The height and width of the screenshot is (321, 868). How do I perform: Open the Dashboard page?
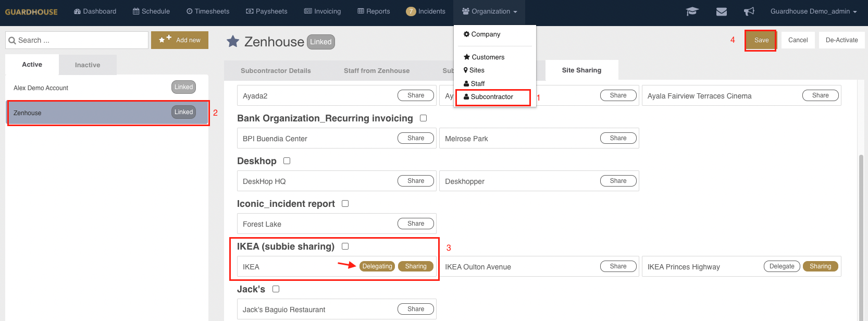click(x=95, y=11)
